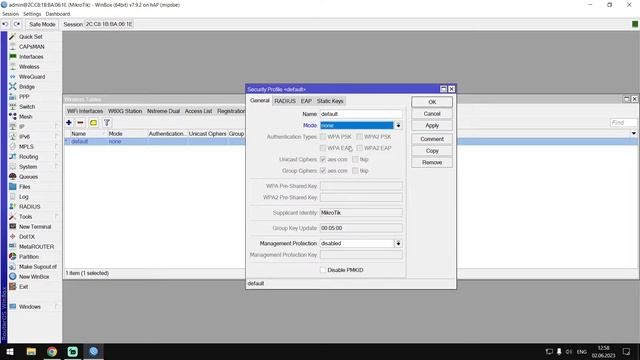
Task: Open New Terminal
Action: [35, 227]
